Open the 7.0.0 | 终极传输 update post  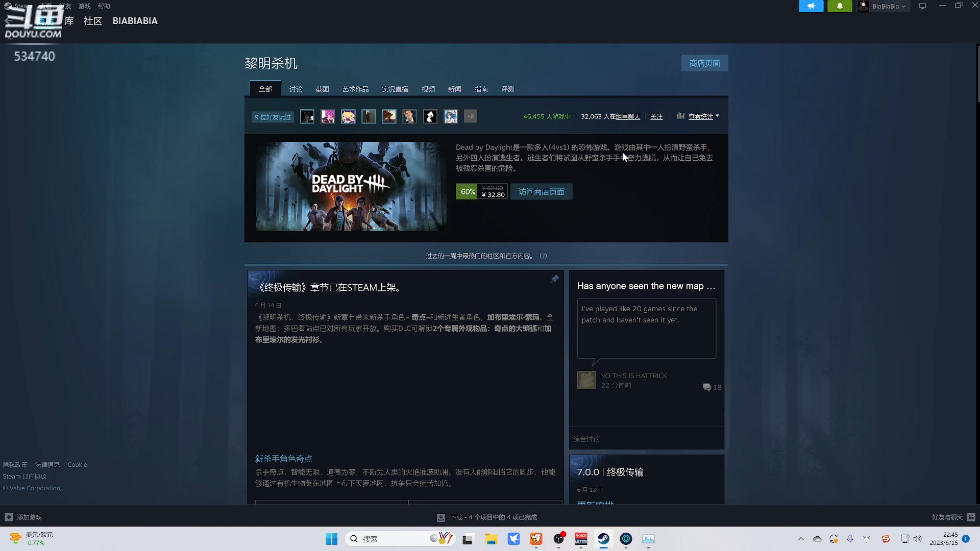pyautogui.click(x=610, y=472)
